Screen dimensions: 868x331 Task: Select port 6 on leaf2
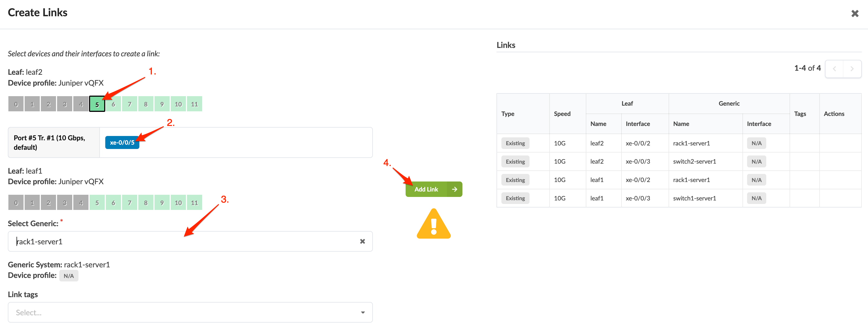[113, 104]
